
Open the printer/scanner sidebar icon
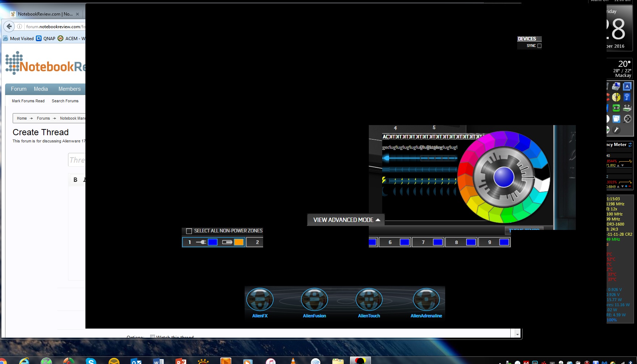pyautogui.click(x=616, y=86)
